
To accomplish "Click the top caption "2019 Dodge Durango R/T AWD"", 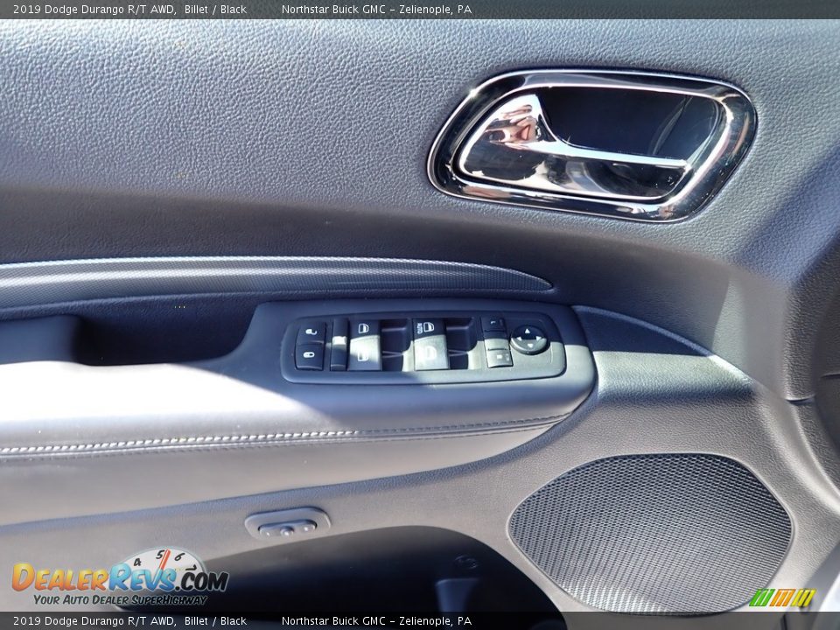I will coord(94,9).
